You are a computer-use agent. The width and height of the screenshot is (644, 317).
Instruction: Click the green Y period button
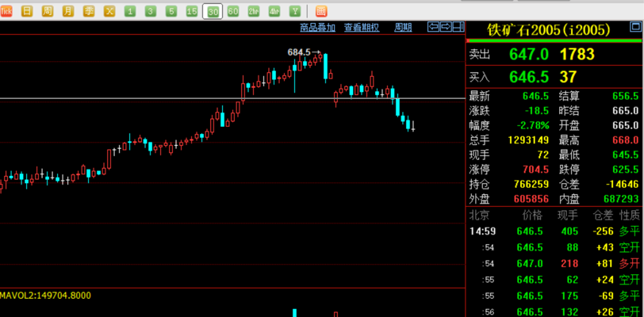pyautogui.click(x=295, y=11)
